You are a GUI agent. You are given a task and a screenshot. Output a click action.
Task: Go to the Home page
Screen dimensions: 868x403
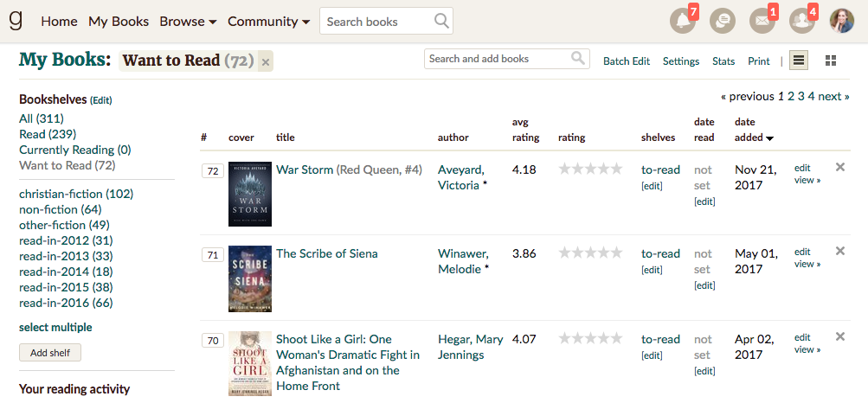(59, 22)
